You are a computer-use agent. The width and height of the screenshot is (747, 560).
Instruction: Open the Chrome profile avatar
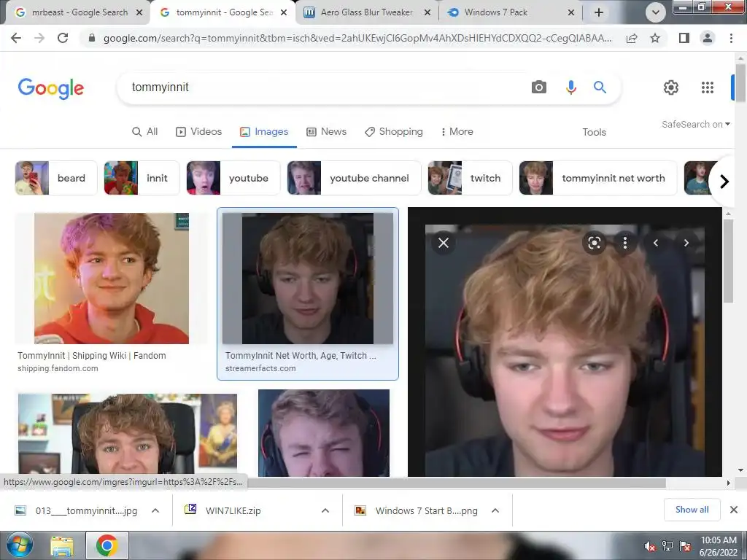tap(708, 38)
